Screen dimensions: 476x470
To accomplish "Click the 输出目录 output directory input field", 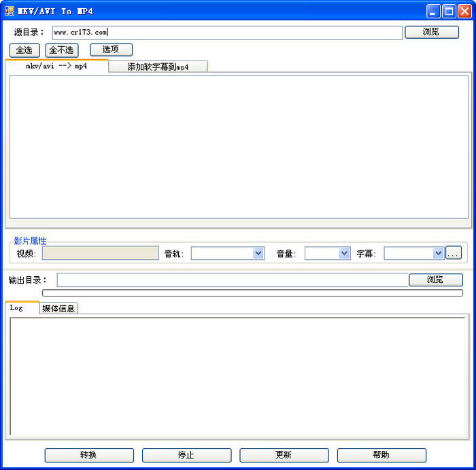I will pos(233,280).
